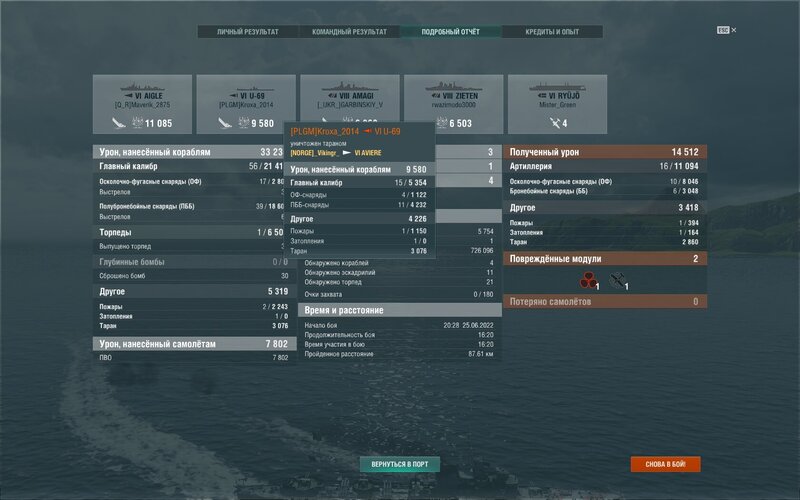Screen dimensions: 800x500
Task: Select player name Mister_Green
Action: (x=557, y=105)
